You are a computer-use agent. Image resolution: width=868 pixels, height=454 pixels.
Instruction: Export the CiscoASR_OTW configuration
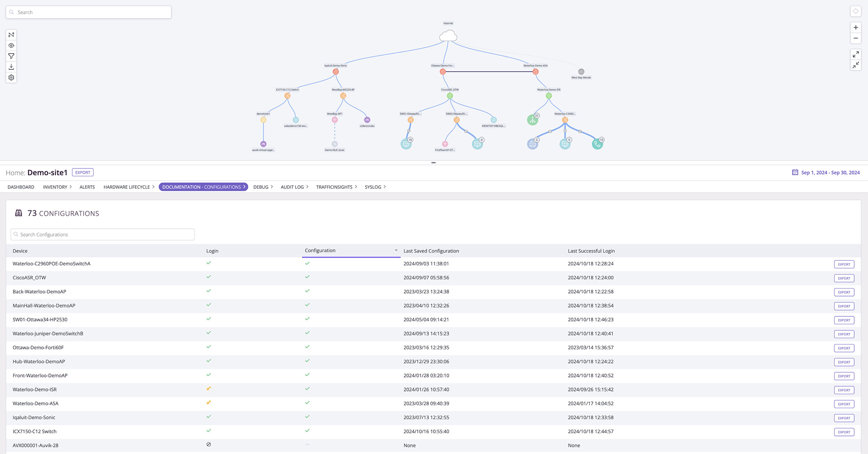[844, 278]
